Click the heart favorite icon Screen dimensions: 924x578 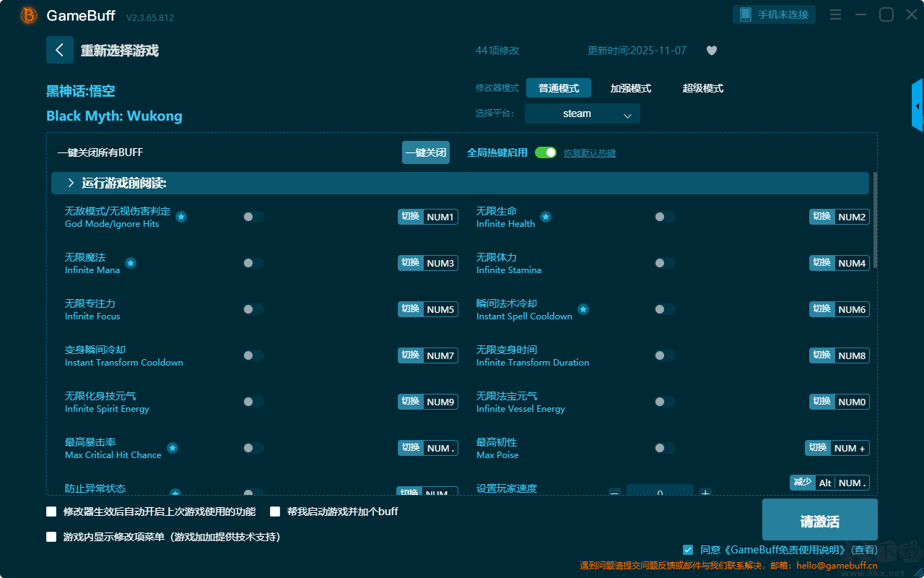pyautogui.click(x=712, y=51)
